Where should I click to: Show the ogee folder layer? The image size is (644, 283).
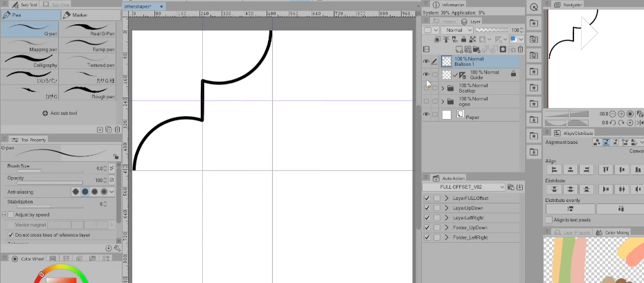427,101
